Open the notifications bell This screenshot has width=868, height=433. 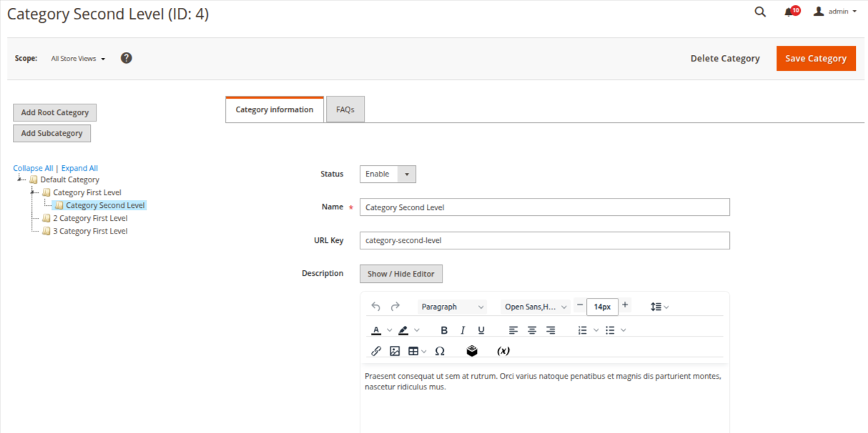click(789, 12)
